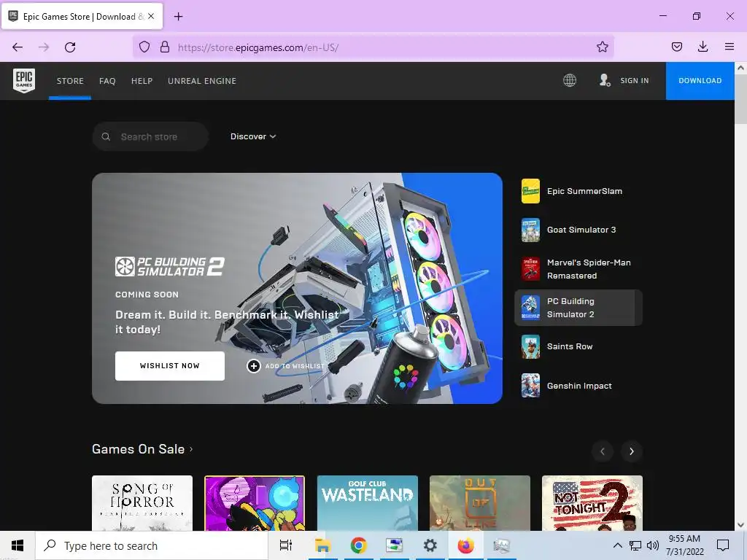747x560 pixels.
Task: Select Saints Row in the list
Action: 578,346
